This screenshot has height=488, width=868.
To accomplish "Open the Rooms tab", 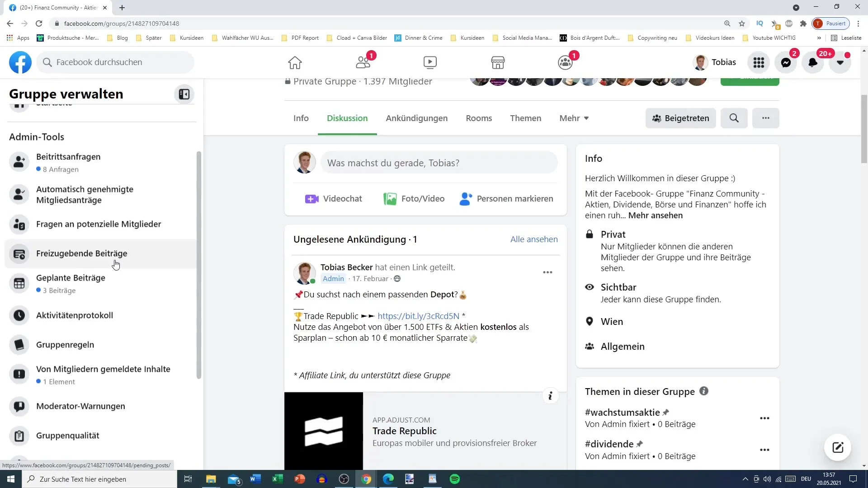I will (x=479, y=118).
